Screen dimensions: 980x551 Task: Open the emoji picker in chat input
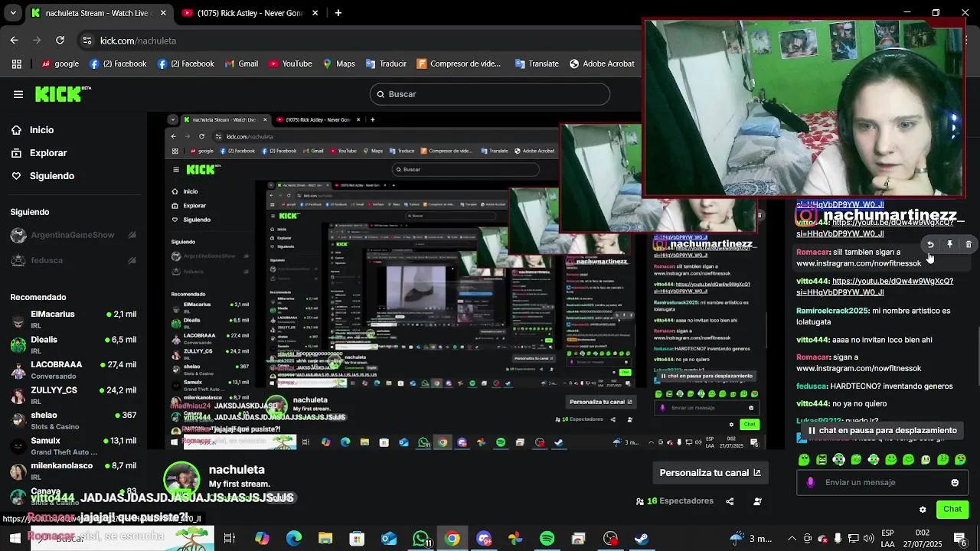click(955, 483)
